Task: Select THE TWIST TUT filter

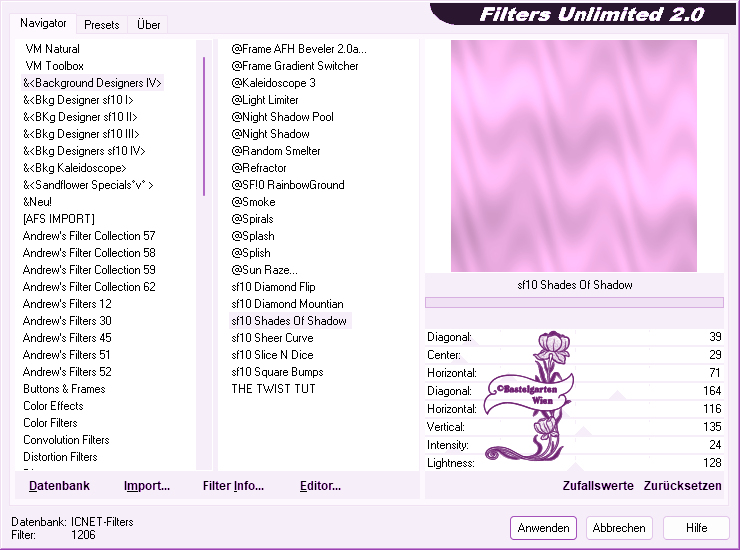Action: click(x=273, y=389)
